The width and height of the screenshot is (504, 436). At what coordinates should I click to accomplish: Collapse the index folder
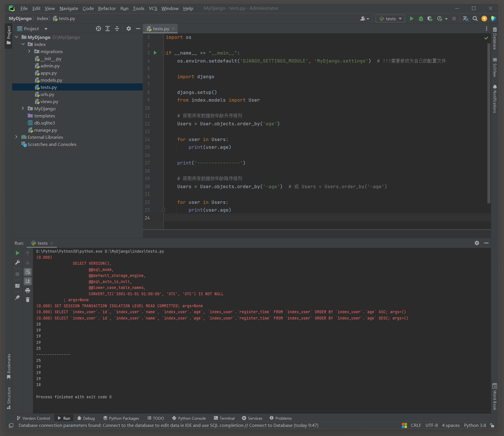point(23,44)
